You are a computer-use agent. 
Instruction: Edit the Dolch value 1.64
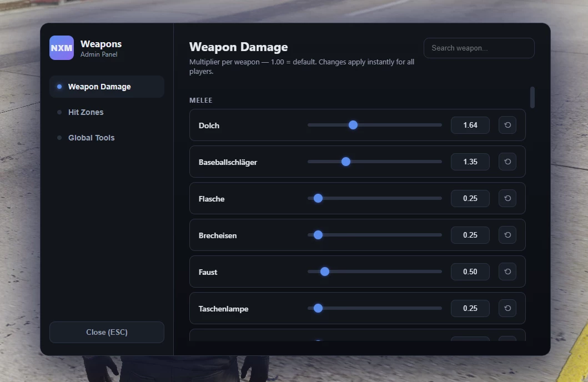pos(470,125)
